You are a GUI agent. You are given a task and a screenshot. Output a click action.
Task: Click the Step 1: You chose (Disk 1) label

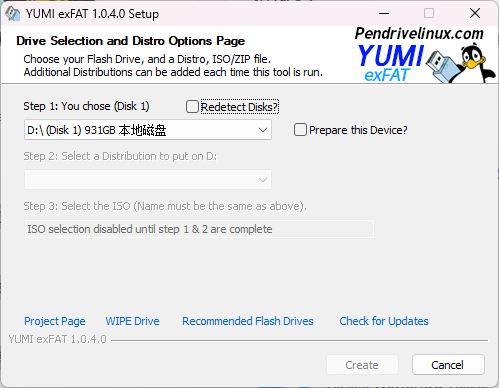point(86,106)
